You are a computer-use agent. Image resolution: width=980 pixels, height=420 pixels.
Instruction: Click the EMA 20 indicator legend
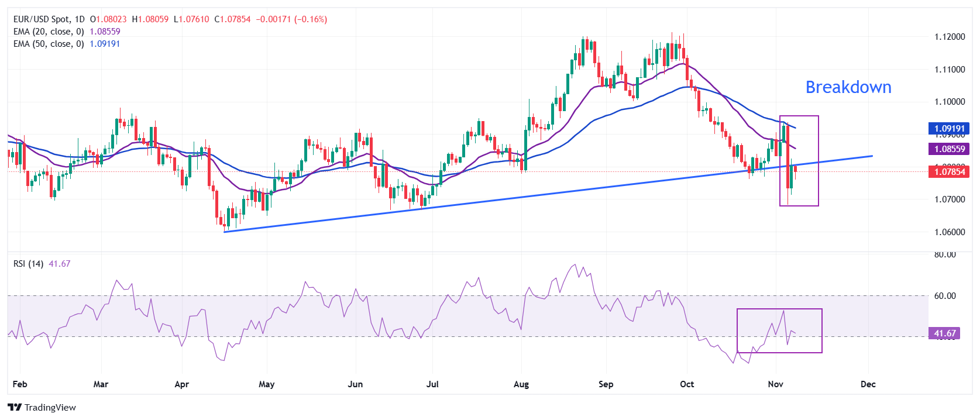point(49,32)
